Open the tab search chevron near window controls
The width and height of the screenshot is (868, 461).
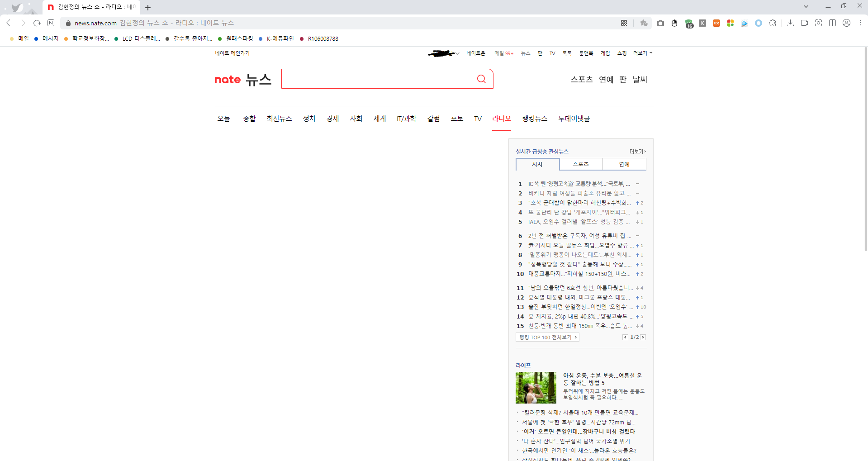pyautogui.click(x=806, y=6)
